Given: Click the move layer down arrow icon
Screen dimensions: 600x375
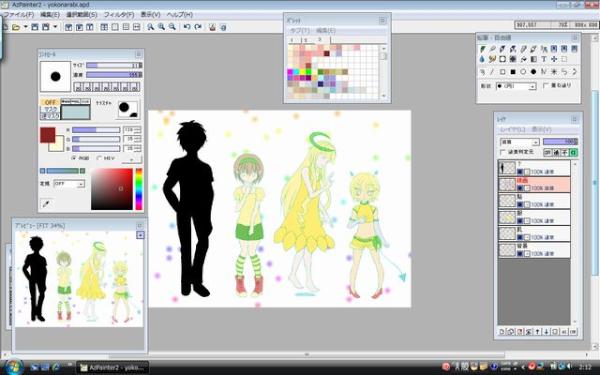Looking at the screenshot, I should pos(546,332).
